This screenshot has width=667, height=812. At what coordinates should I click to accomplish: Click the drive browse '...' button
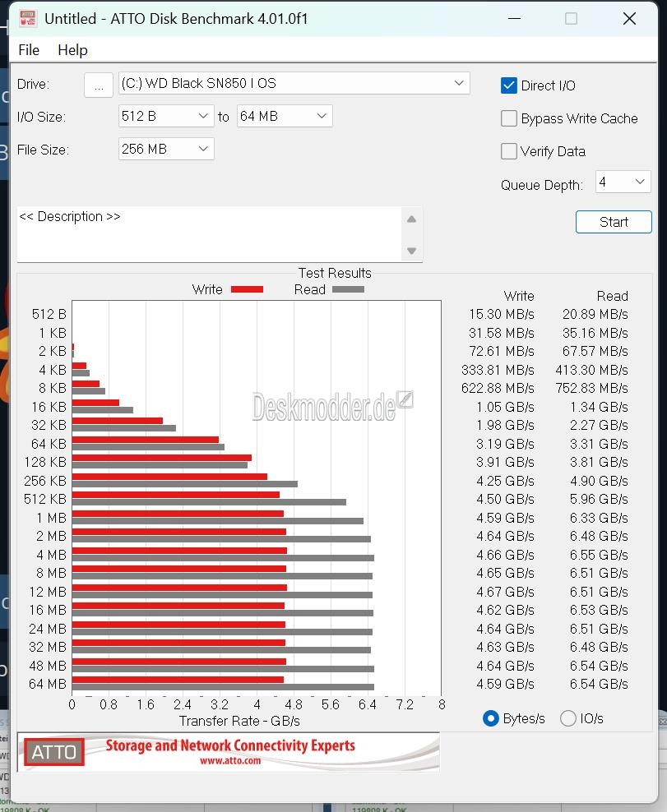pos(99,85)
